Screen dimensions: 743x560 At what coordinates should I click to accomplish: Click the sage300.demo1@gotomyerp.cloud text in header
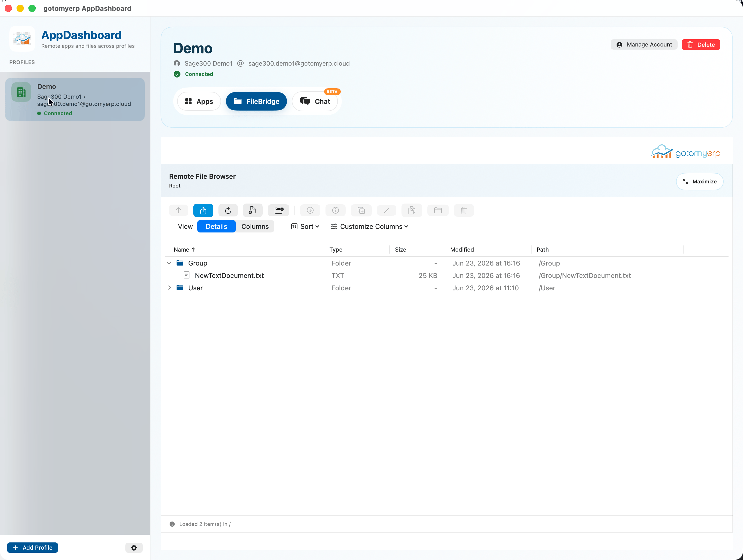[299, 64]
